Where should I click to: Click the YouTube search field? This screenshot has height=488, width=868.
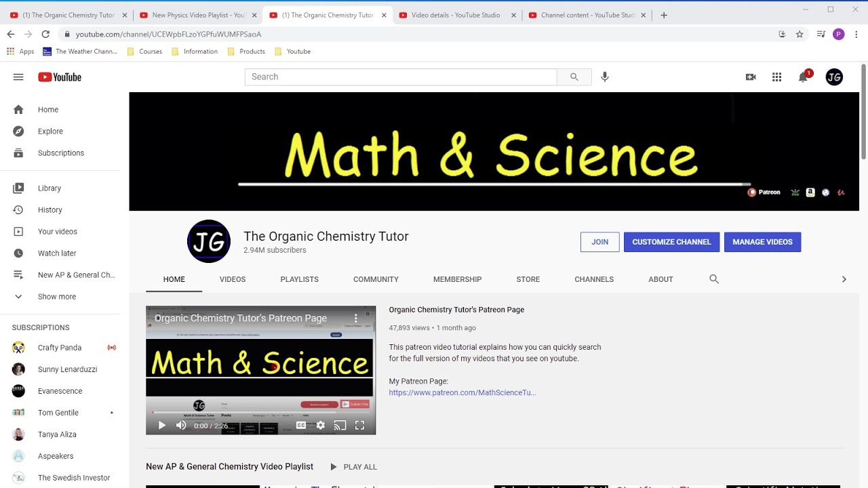(x=401, y=77)
